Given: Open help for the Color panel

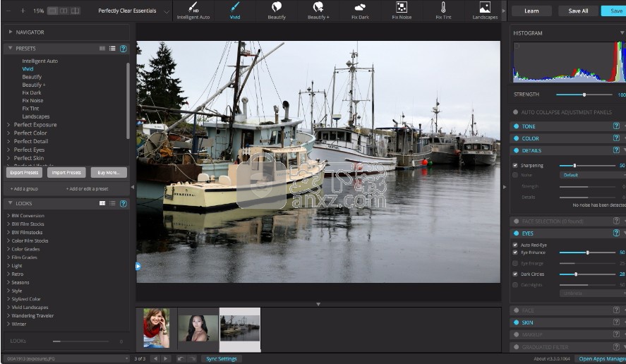Looking at the screenshot, I should tap(616, 138).
